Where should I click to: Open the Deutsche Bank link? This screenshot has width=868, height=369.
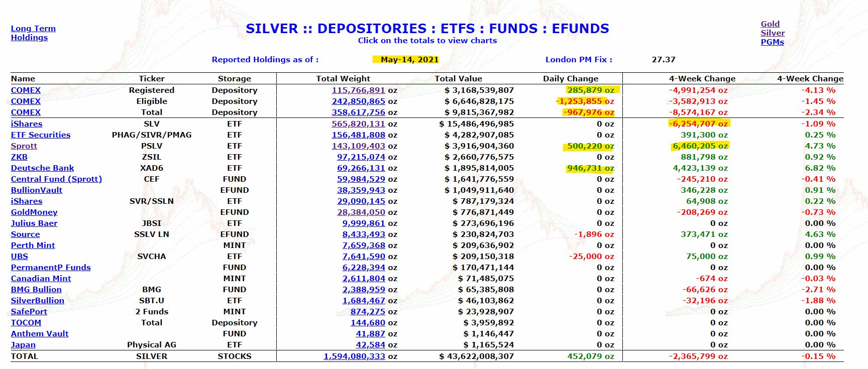(x=42, y=168)
